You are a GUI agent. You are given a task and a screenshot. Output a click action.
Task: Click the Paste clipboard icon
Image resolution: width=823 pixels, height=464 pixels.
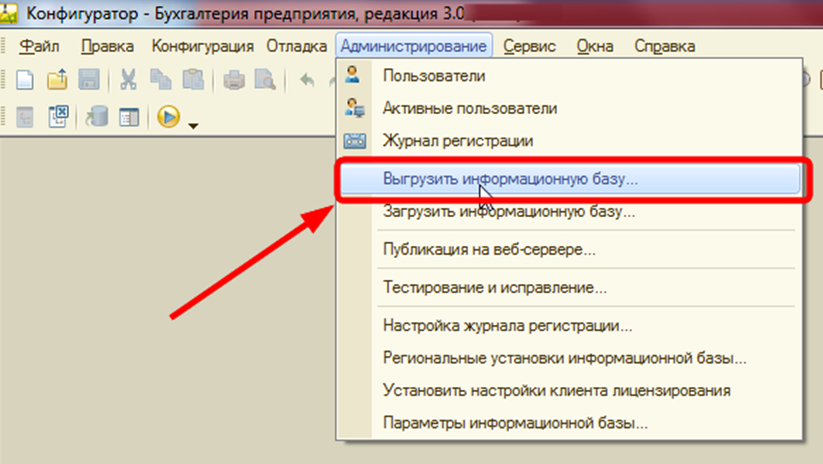193,80
